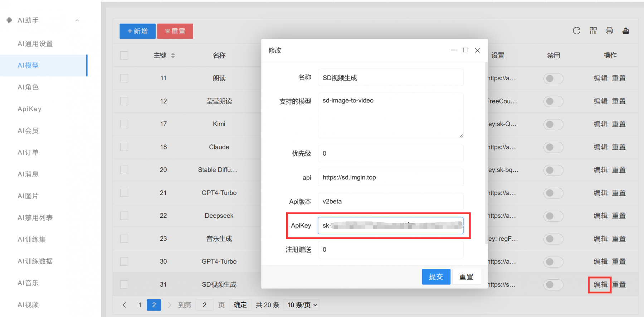The height and width of the screenshot is (317, 644).
Task: Click 确定 jump page button
Action: 240,305
